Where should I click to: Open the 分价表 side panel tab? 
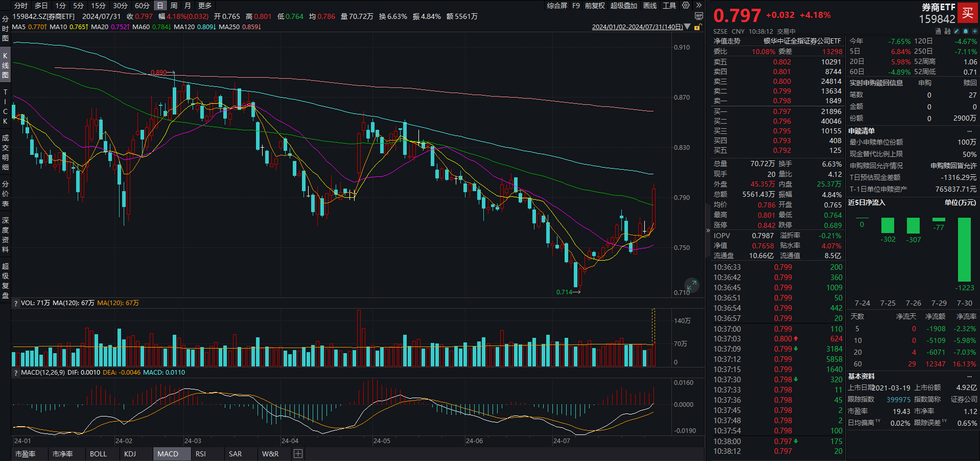pos(5,194)
